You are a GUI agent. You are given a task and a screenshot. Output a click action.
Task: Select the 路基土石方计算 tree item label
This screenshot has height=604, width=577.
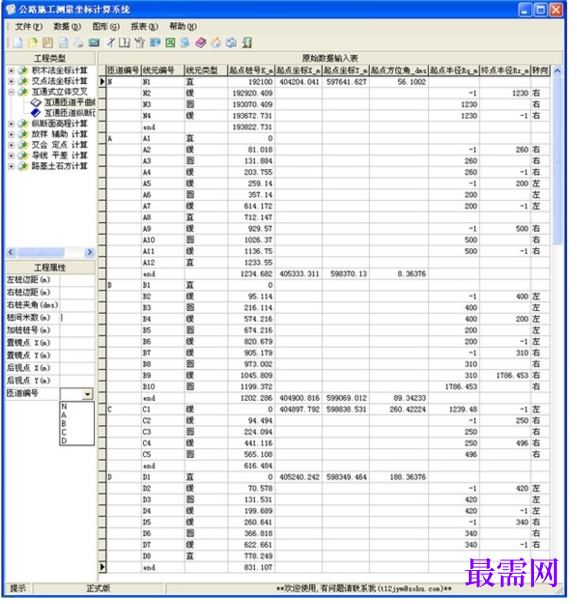tap(59, 166)
